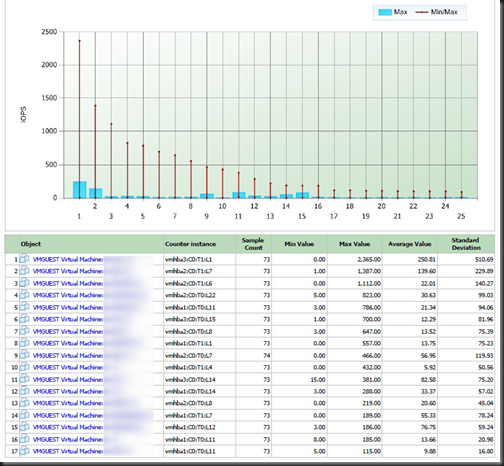Click min value 8.00 in row 16
Image resolution: width=504 pixels, height=466 pixels.
click(x=319, y=440)
